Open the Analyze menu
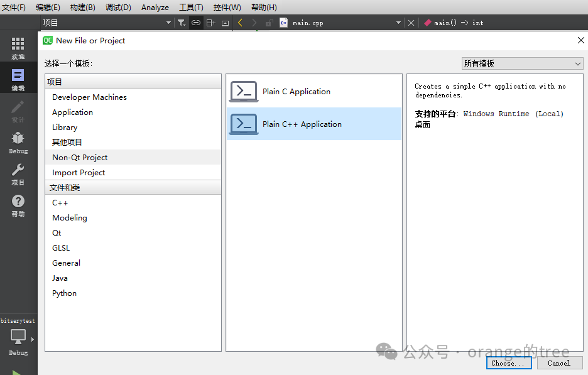588x375 pixels. pos(155,8)
